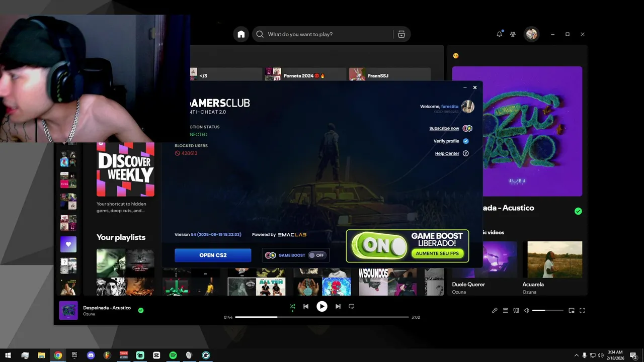Open Browse icon in Spotify search bar
The width and height of the screenshot is (644, 362).
[401, 34]
